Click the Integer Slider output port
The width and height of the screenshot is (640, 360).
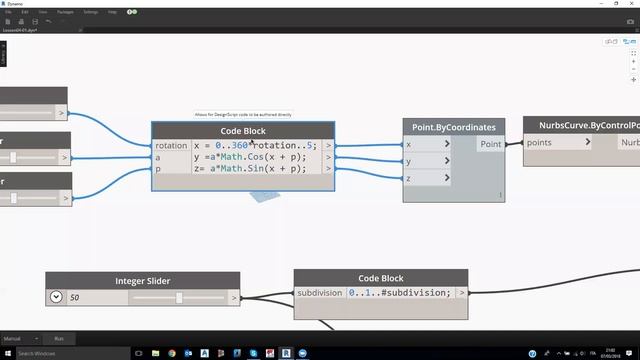tap(234, 298)
